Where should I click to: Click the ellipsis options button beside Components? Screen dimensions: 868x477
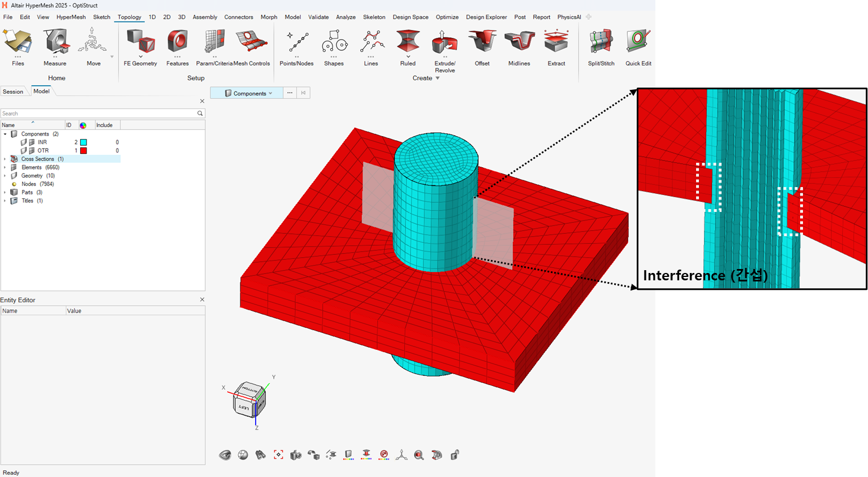(x=290, y=93)
